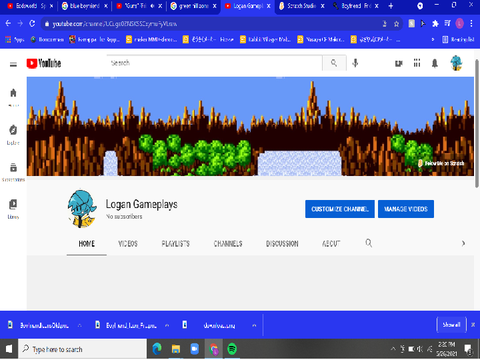Screen dimensions: 480x360
Task: Open the Chrome three-dot menu
Action: click(471, 23)
